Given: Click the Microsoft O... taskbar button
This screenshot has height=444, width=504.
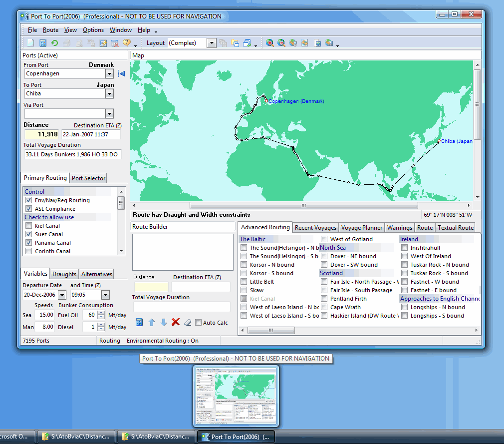Looking at the screenshot, I should click(16, 437).
